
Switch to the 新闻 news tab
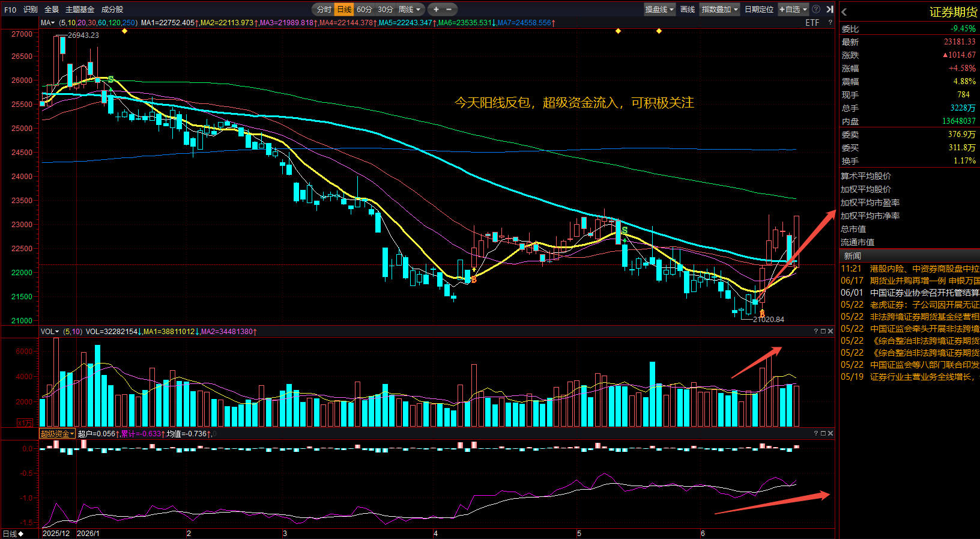coord(853,256)
